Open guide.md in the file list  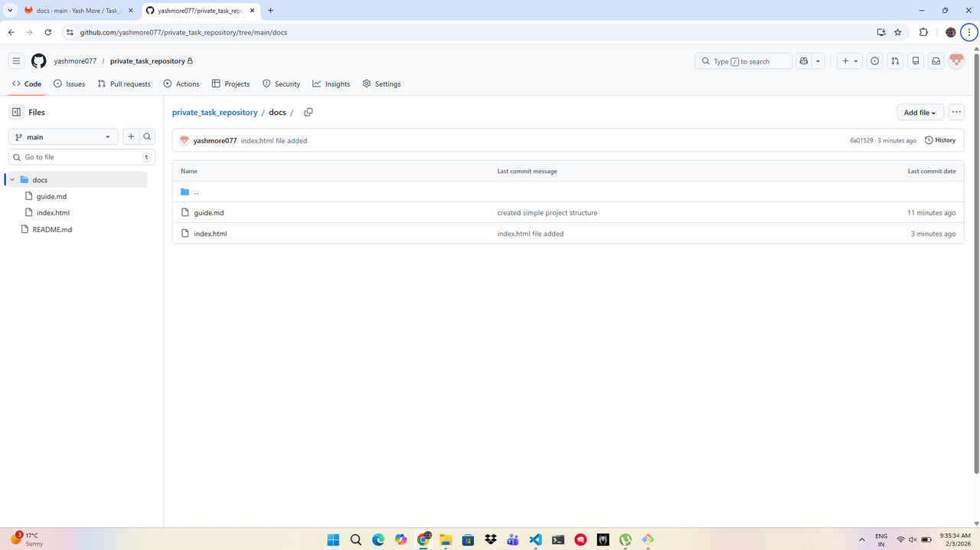[209, 213]
